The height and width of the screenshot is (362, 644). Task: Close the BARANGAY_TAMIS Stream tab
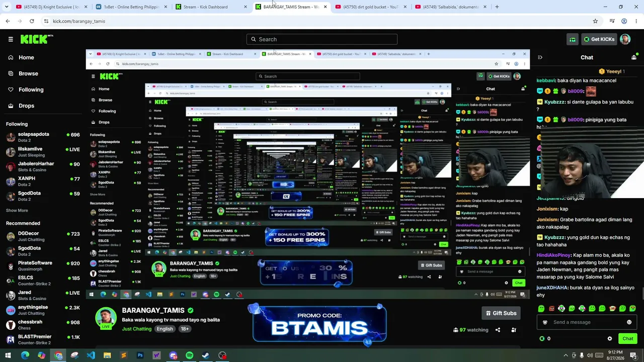pyautogui.click(x=325, y=7)
